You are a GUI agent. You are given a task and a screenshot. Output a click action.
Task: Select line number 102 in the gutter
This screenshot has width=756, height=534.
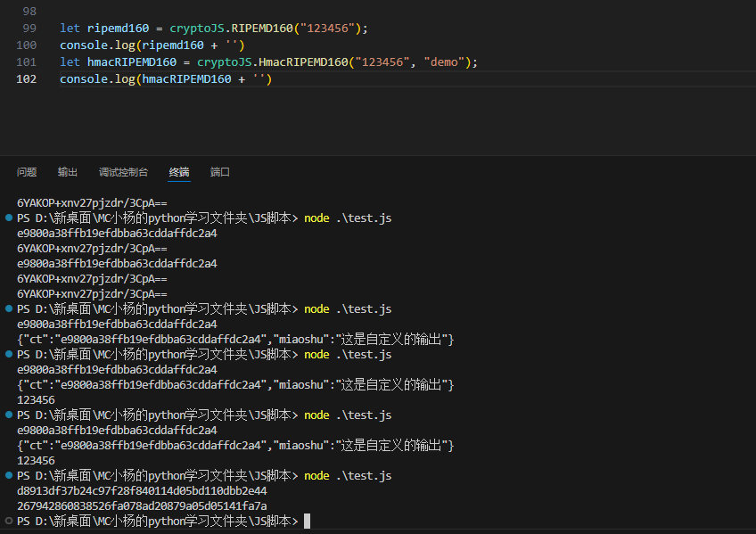(x=27, y=79)
